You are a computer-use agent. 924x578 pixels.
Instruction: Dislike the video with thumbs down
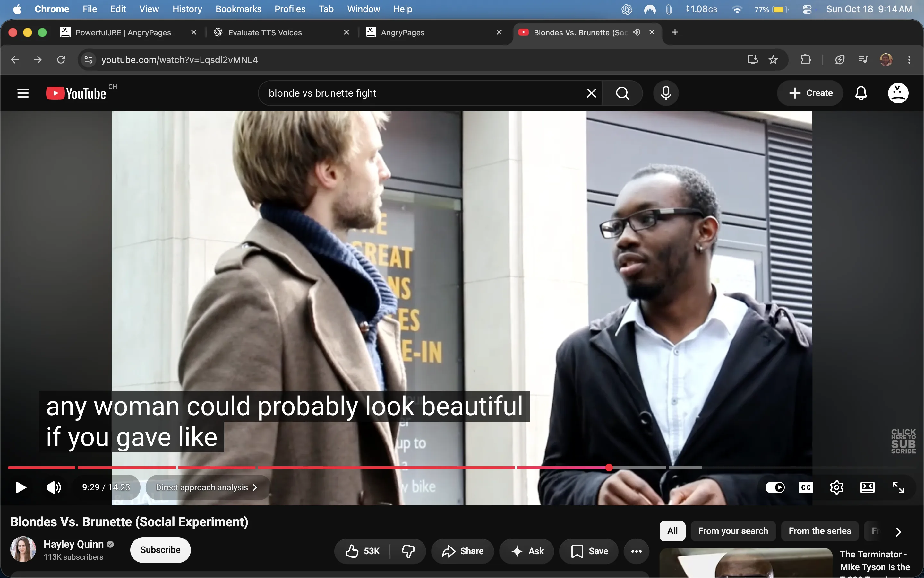point(408,551)
